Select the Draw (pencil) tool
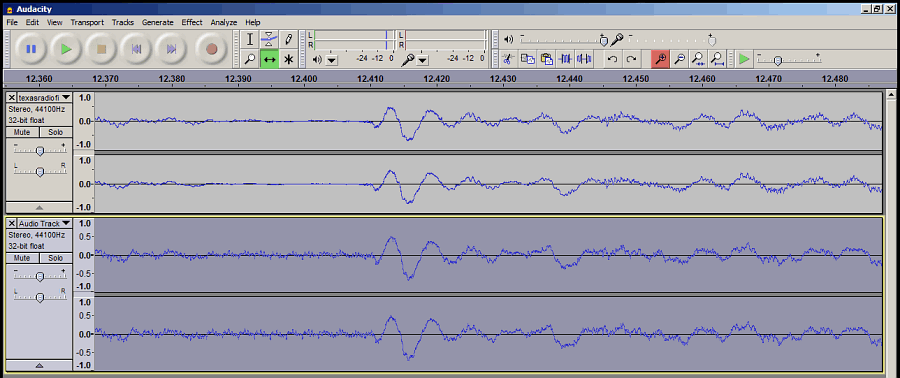Image resolution: width=900 pixels, height=378 pixels. [288, 40]
